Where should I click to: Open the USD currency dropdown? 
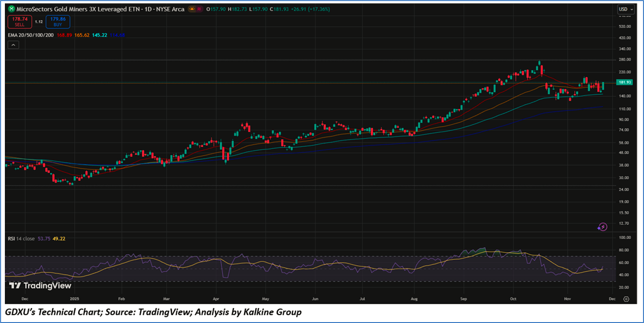click(x=626, y=9)
